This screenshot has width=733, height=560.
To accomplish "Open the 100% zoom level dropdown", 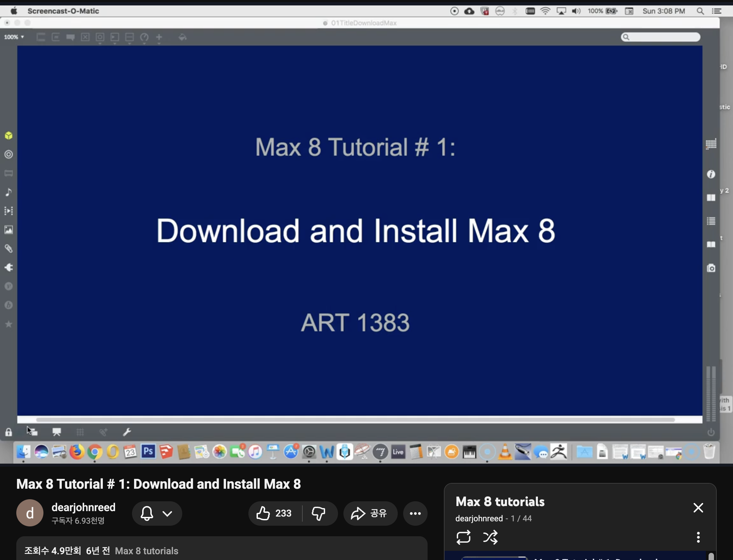I will [x=13, y=37].
